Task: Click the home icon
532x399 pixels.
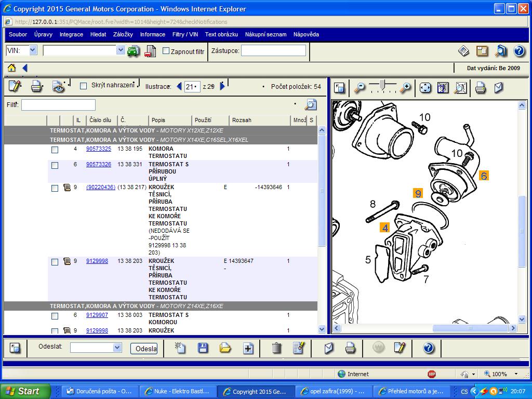Action: coord(11,68)
